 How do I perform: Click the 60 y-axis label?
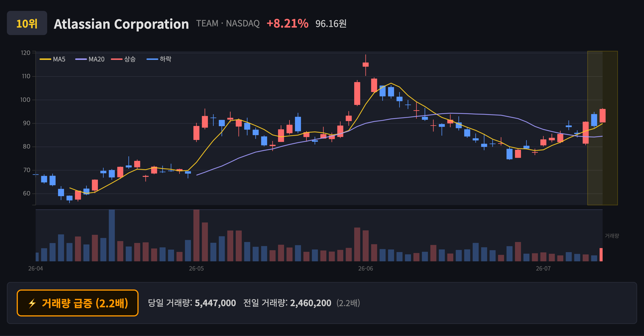pos(26,193)
